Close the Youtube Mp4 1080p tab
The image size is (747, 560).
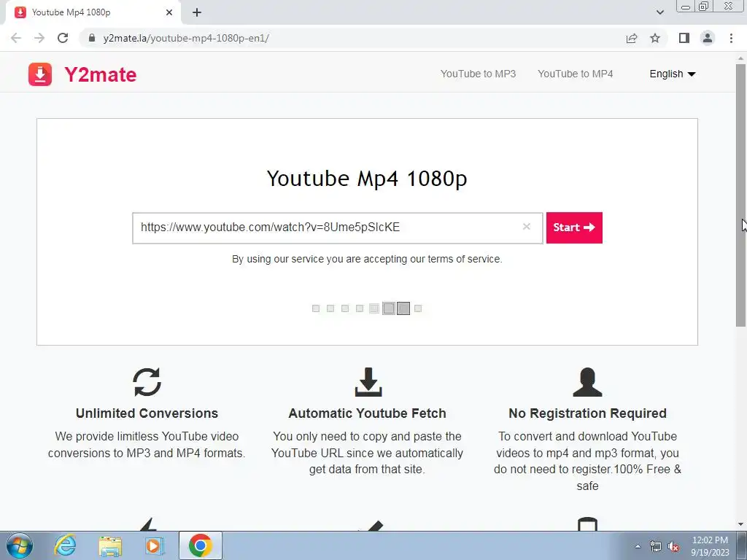click(x=169, y=12)
